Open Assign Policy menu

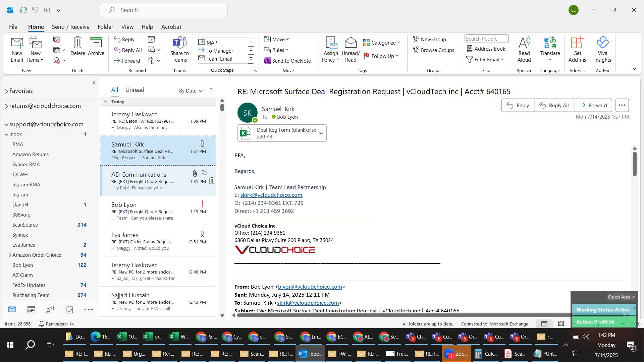click(x=331, y=50)
